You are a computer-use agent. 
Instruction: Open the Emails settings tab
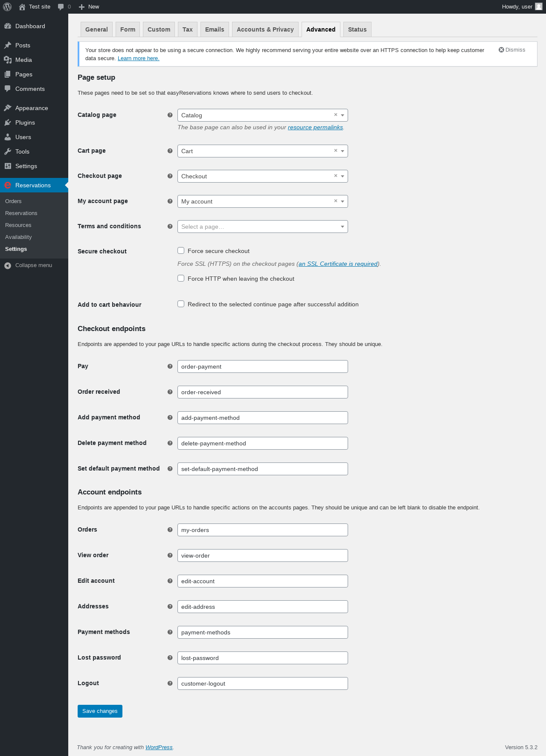coord(215,29)
